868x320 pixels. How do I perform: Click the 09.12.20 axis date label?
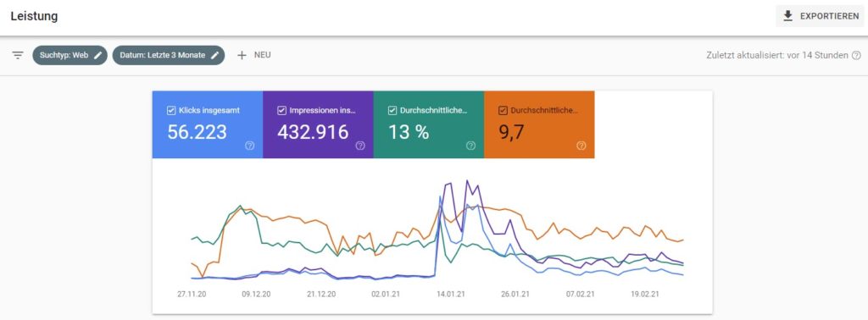tap(256, 294)
